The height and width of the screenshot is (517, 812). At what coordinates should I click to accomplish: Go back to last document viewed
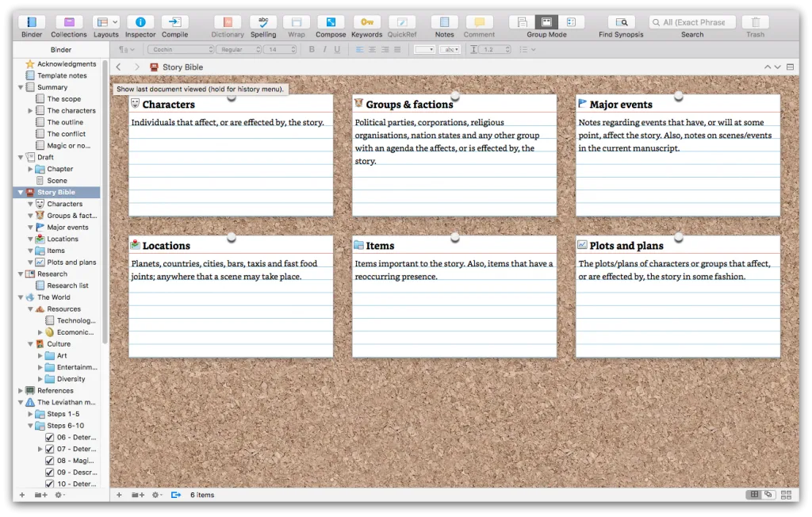119,67
